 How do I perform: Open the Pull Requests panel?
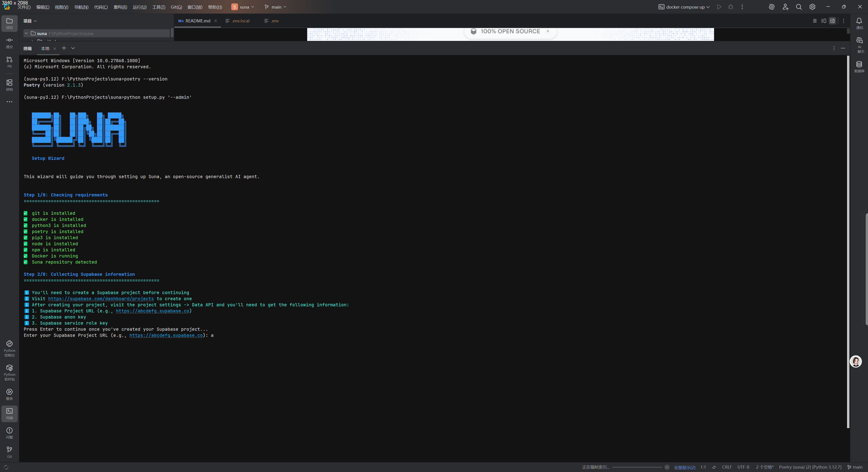(x=9, y=62)
